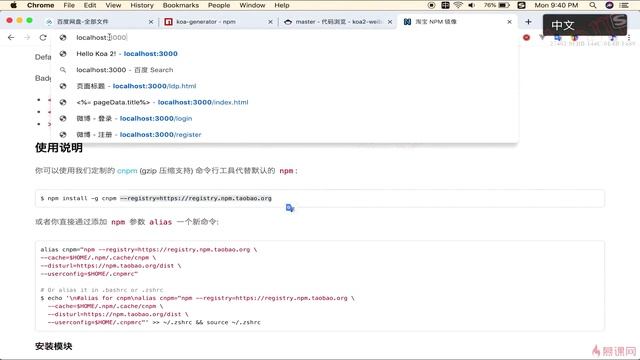Open the Edit menu
The width and height of the screenshot is (640, 360).
[90, 5]
